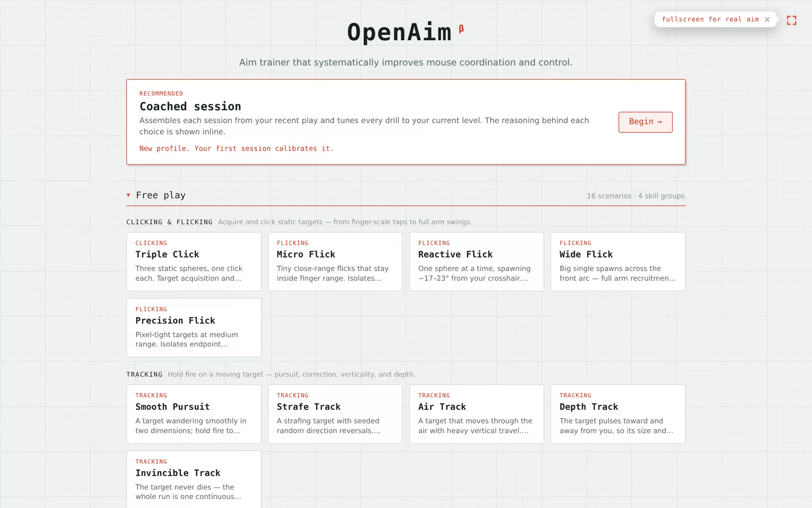Open the Depth Track scenario card
The width and height of the screenshot is (812, 508).
coord(618,414)
